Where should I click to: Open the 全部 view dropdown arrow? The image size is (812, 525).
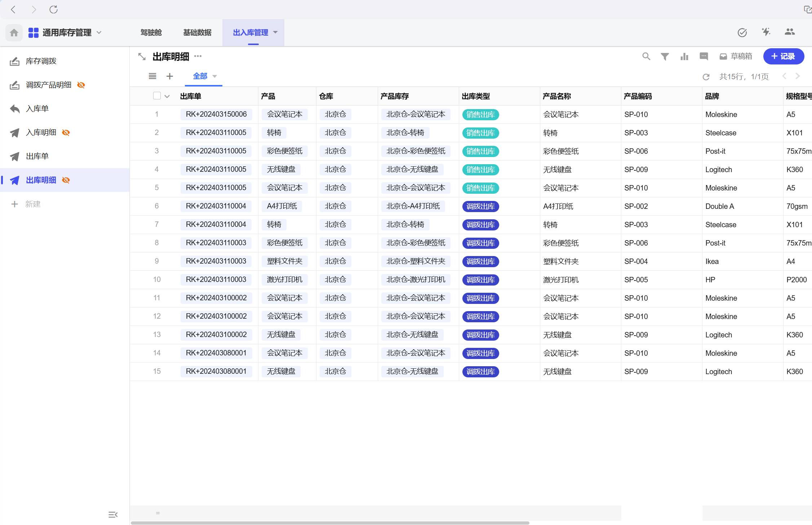[x=215, y=76]
